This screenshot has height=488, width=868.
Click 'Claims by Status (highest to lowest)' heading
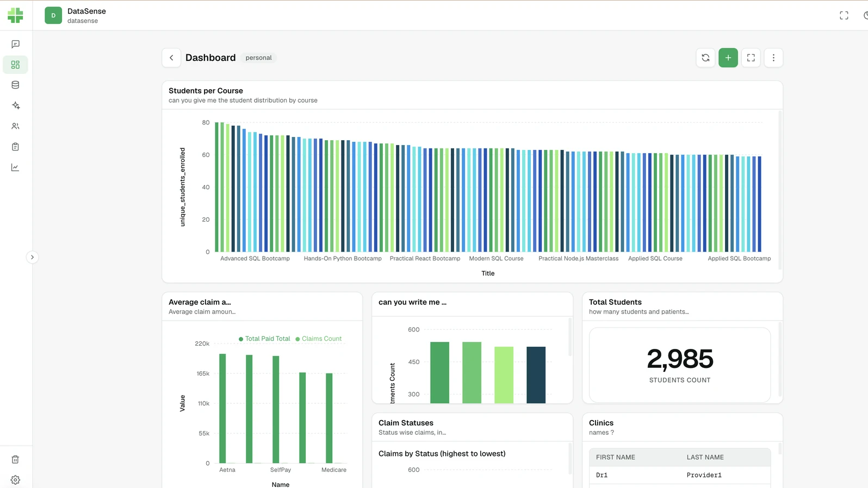click(442, 454)
